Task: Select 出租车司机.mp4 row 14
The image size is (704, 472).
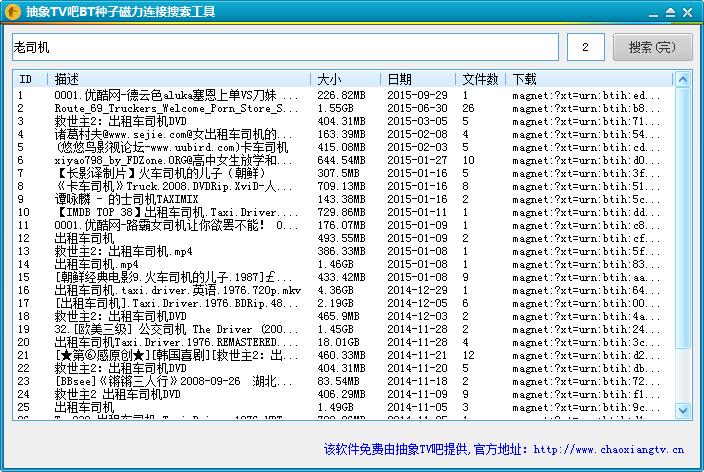Action: pos(343,265)
